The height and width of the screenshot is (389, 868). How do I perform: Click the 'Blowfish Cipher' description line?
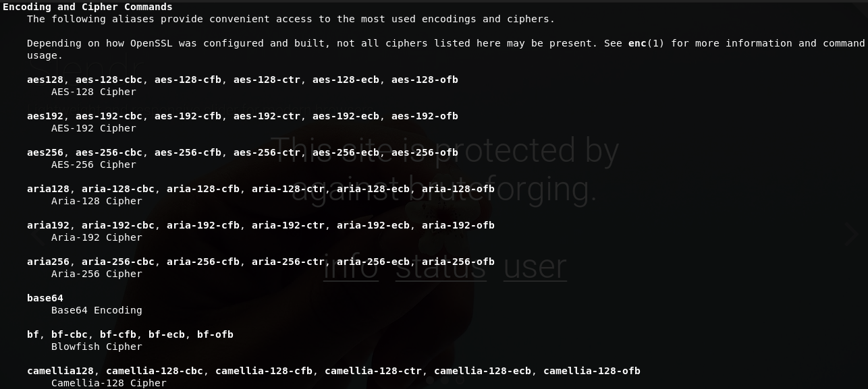[97, 347]
